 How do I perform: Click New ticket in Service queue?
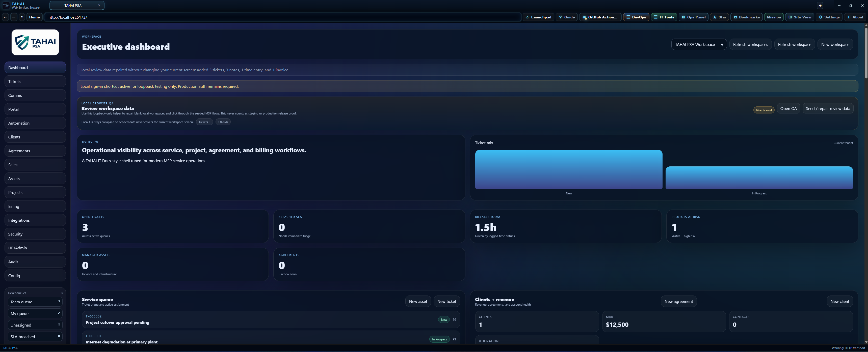[x=446, y=301]
